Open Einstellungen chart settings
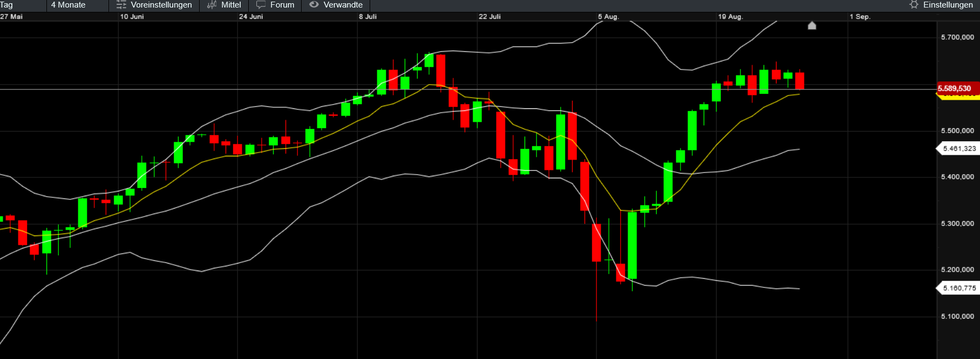Viewport: 980px width, 359px height. tap(941, 5)
